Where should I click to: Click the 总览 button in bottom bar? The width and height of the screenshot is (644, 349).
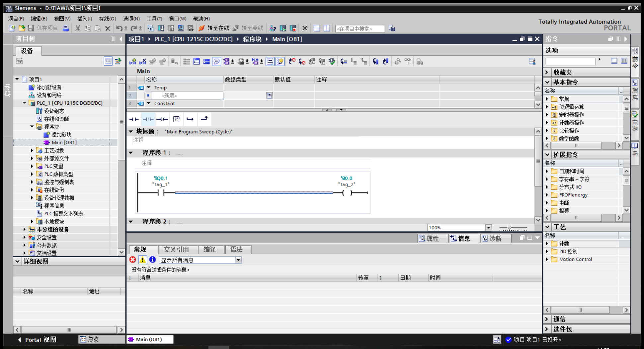89,339
